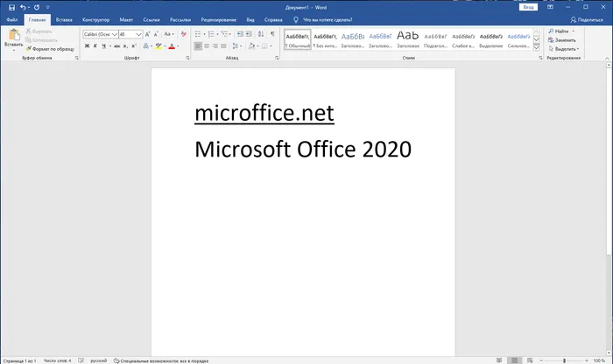Image resolution: width=613 pixels, height=364 pixels.
Task: Click the spelling check icon in status bar
Action: 81,360
